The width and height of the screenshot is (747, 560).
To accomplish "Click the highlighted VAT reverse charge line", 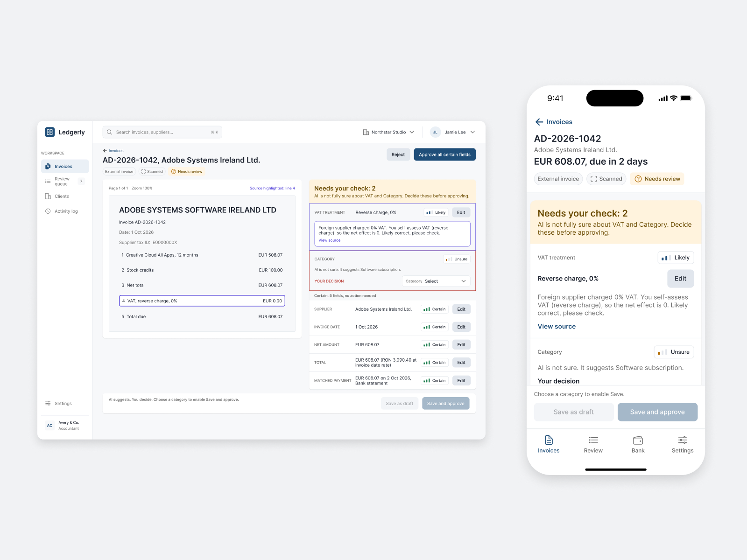I will tap(202, 301).
